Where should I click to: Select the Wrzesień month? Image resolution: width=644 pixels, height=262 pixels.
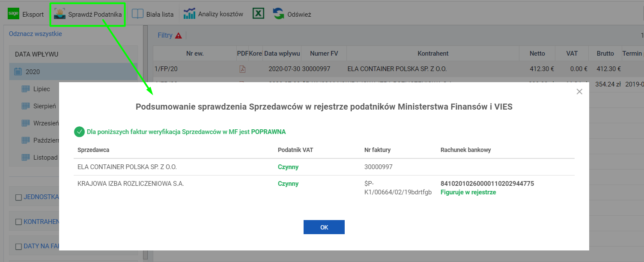[46, 123]
